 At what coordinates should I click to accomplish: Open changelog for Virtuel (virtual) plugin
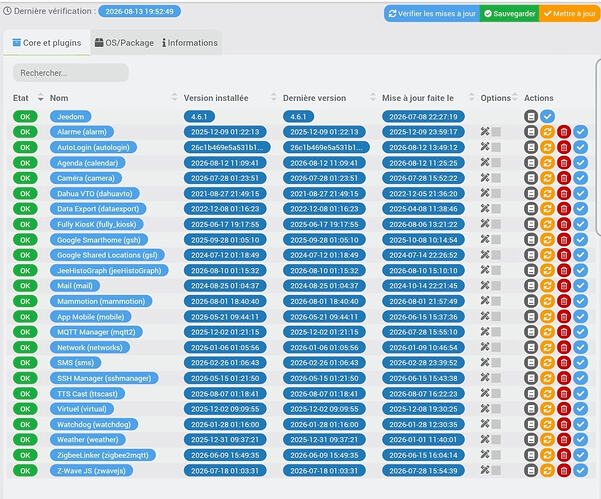(x=531, y=409)
